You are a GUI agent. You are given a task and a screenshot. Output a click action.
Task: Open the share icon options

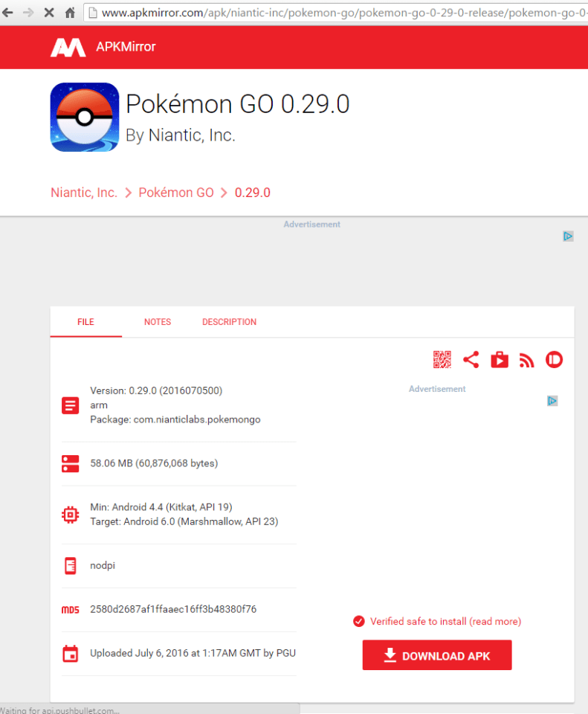point(471,359)
